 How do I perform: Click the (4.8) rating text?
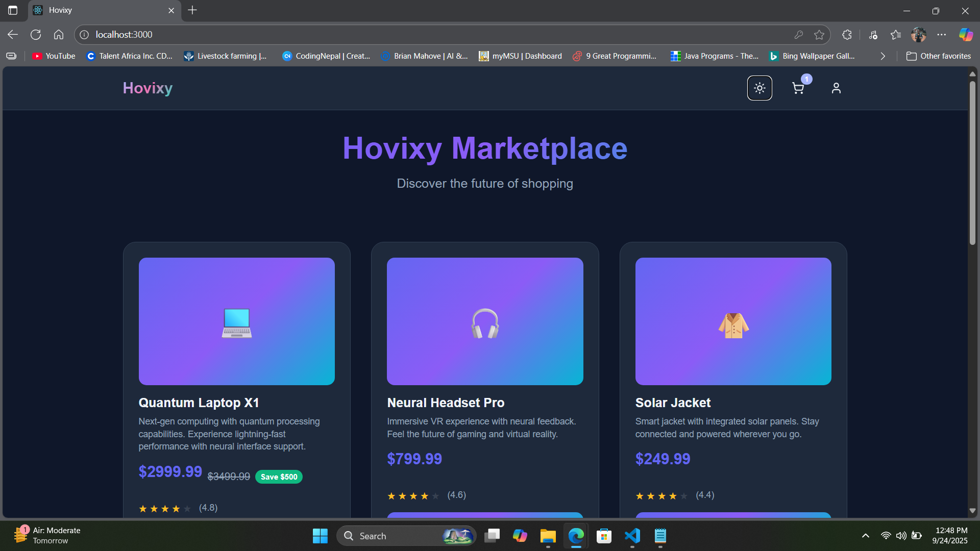(x=208, y=508)
